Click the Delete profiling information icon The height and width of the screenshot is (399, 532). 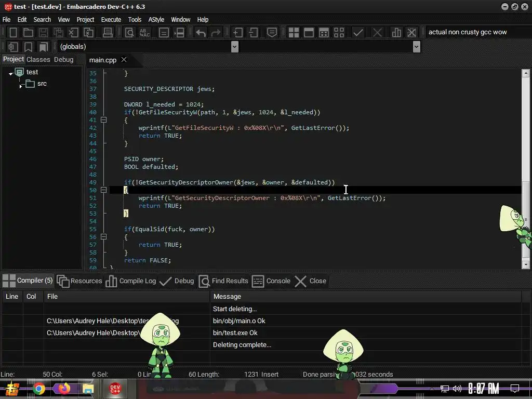click(411, 33)
